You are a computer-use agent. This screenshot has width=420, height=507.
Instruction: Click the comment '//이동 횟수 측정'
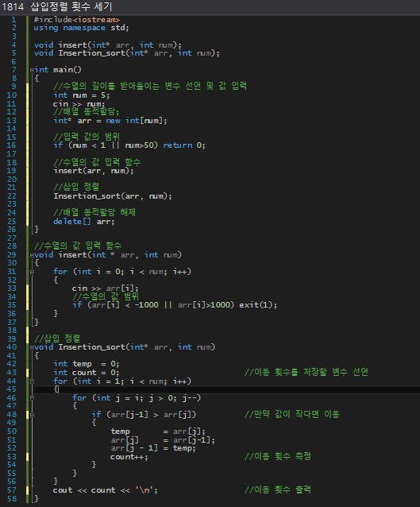coord(278,456)
